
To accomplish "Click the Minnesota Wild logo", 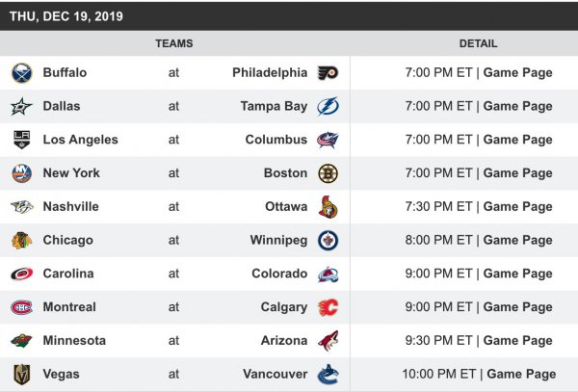I will pos(21,341).
